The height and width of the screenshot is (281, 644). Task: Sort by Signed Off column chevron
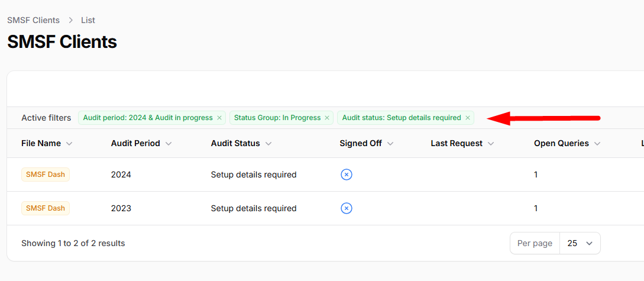pos(390,143)
